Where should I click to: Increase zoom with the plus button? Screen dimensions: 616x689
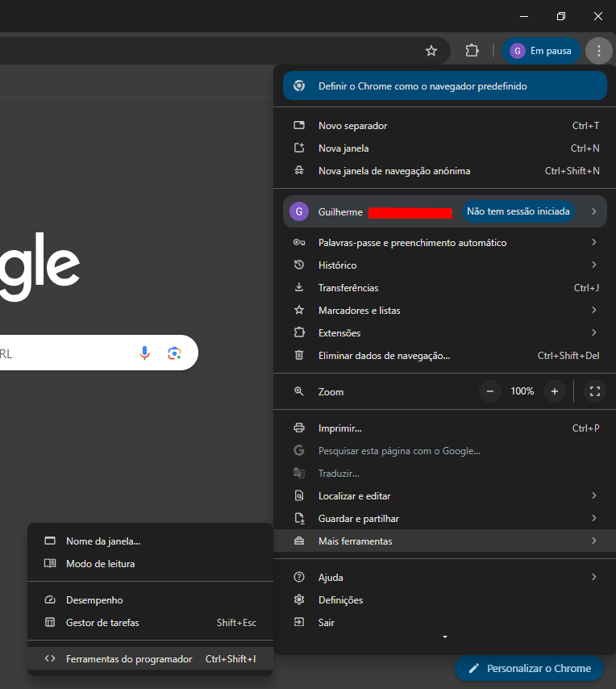coord(555,391)
